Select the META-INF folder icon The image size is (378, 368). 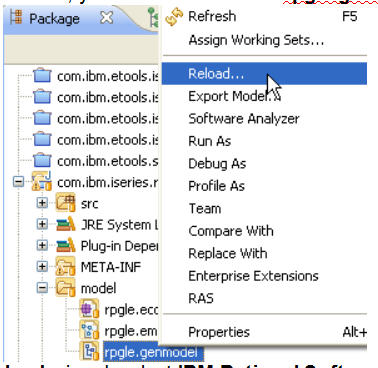click(x=65, y=266)
